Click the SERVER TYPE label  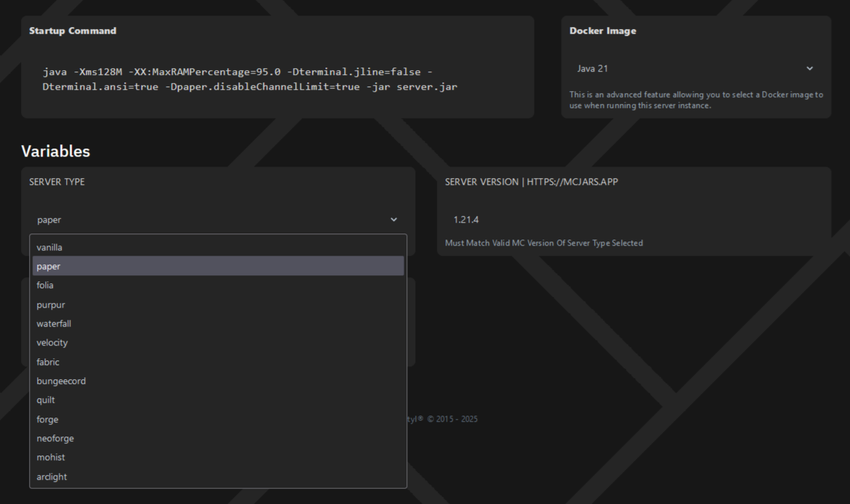(57, 181)
